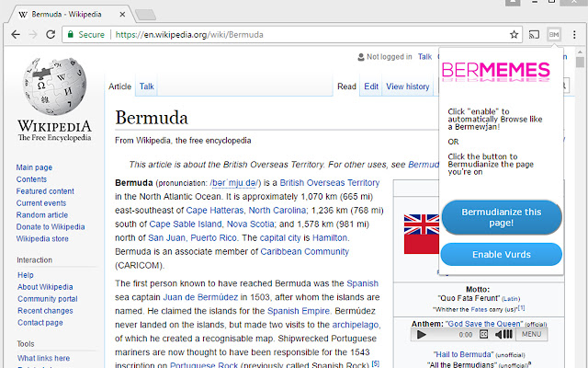This screenshot has width=588, height=368.
Task: Open Current events link
Action: click(41, 203)
